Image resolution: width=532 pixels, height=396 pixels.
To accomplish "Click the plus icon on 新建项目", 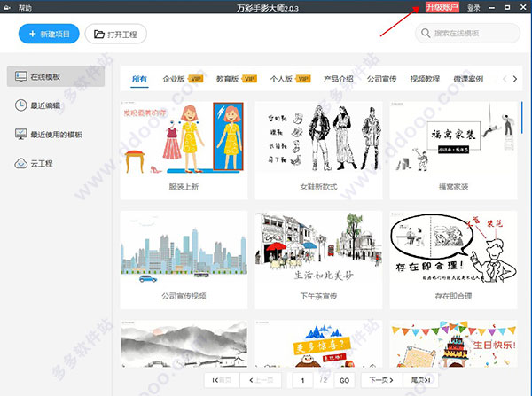I will pyautogui.click(x=33, y=34).
